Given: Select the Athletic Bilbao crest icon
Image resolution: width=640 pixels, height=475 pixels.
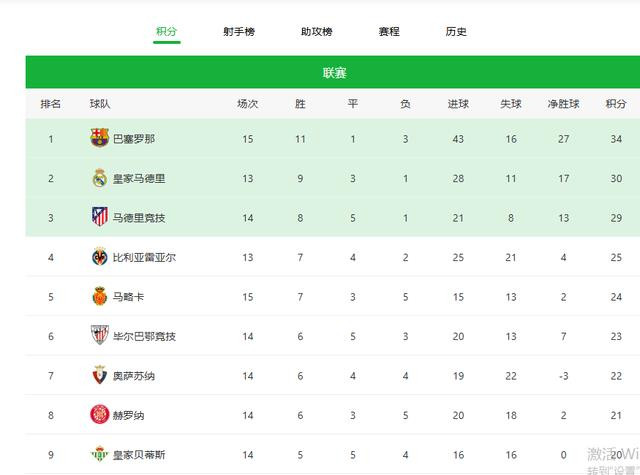Looking at the screenshot, I should pyautogui.click(x=100, y=335).
